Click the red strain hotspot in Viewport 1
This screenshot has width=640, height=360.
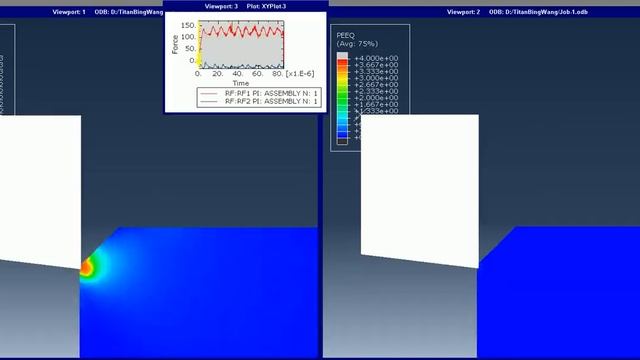point(85,267)
